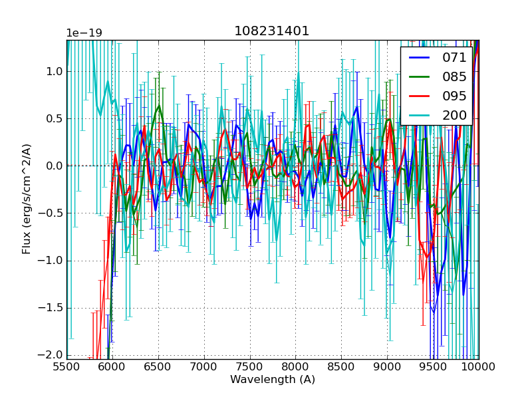The image size is (532, 399).
Task: Click the −1.0 y-axis tick label
Action: point(52,260)
